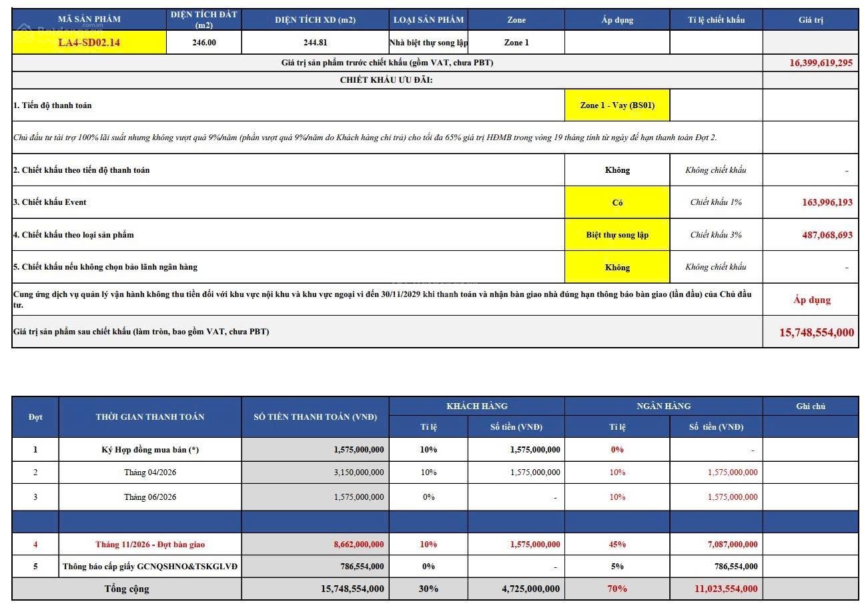868x616 pixels.
Task: Click the 'Ký Hợp đồng mua bán (*)' cell
Action: [x=150, y=450]
